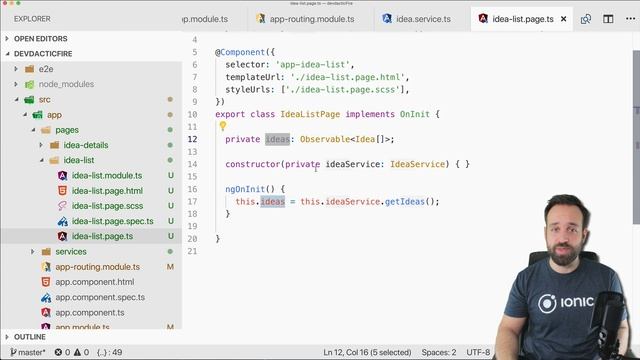Click the './idea-list.page.html' string on line 7

[347, 77]
